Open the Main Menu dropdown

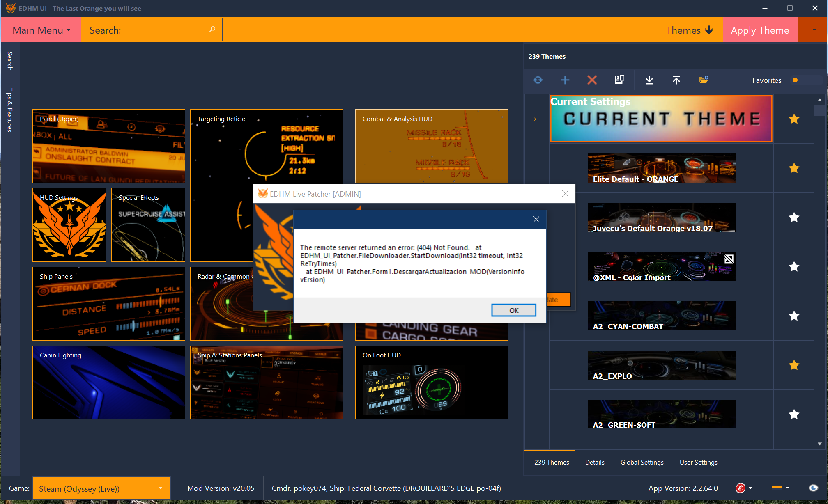41,30
